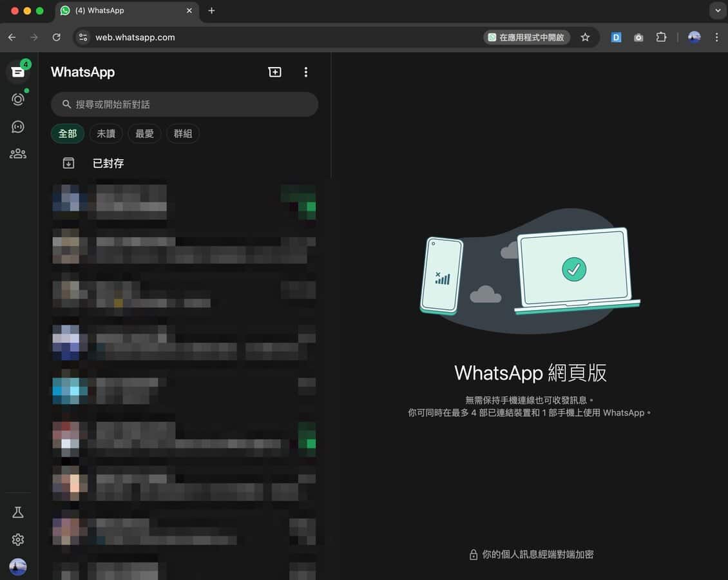The width and height of the screenshot is (728, 580).
Task: Expand the browser tab list chevron
Action: click(x=717, y=10)
